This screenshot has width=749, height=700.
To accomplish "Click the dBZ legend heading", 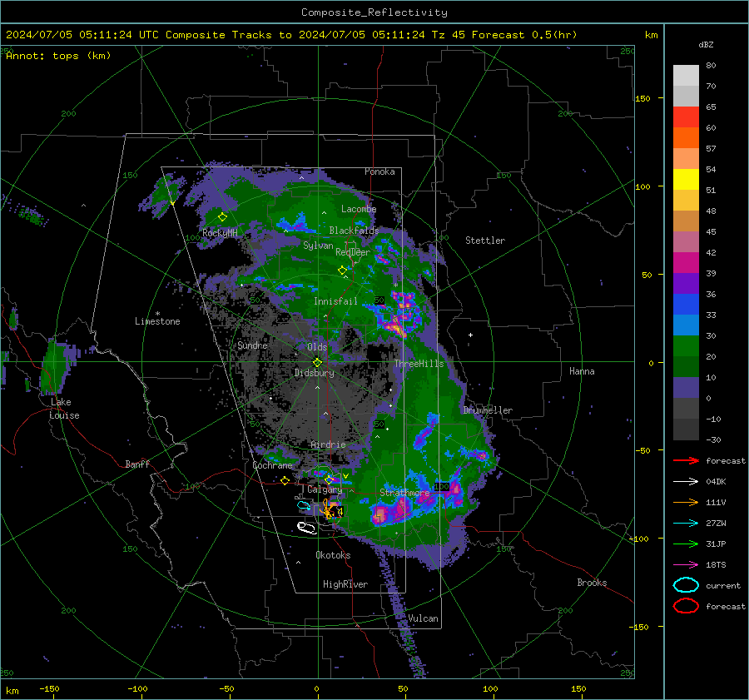I will [x=706, y=44].
